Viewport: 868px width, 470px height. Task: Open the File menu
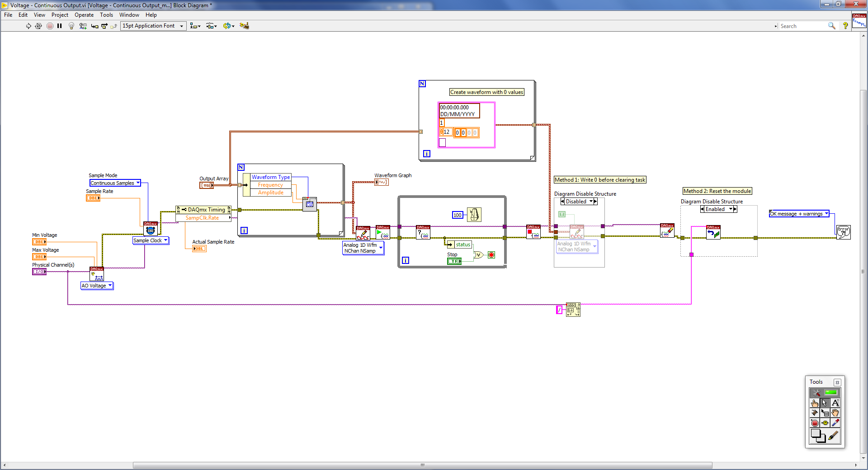pos(8,15)
